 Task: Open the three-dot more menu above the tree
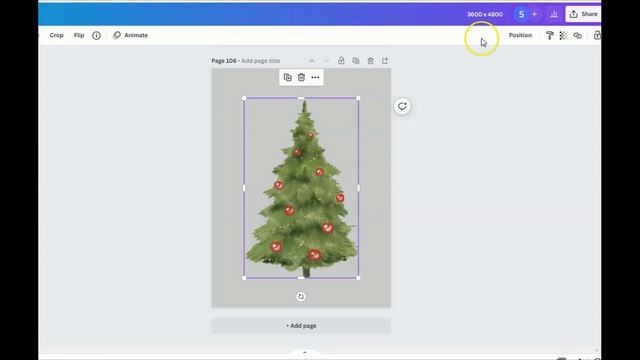pyautogui.click(x=315, y=78)
